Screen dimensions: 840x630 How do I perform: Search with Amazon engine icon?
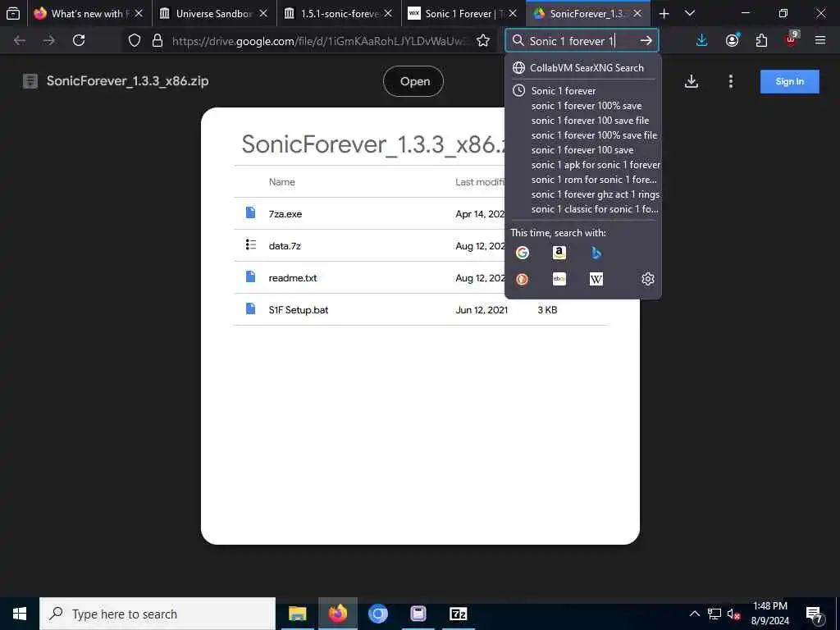click(x=559, y=253)
